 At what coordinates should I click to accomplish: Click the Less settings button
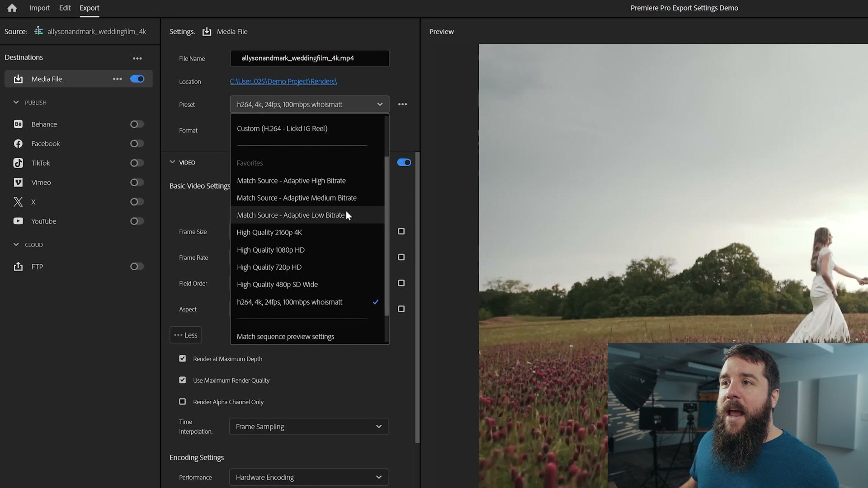coord(186,335)
